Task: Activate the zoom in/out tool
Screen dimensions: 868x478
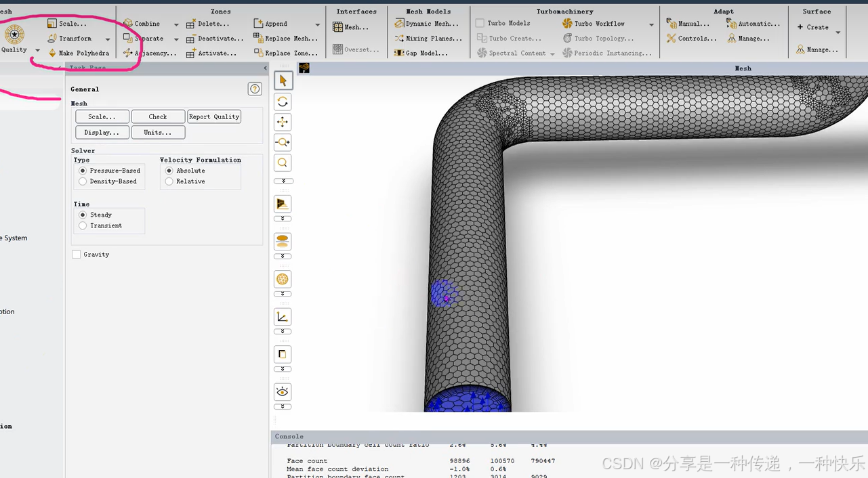Action: click(283, 142)
